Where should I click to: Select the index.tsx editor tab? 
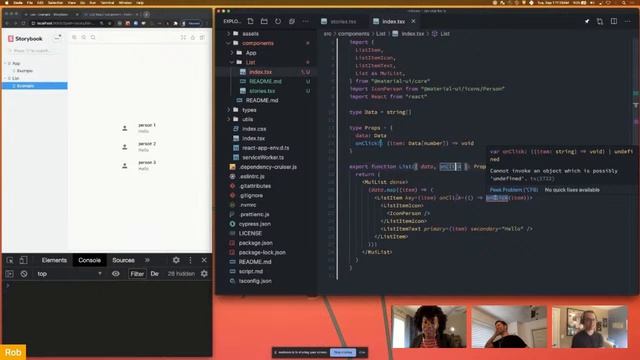click(x=393, y=21)
